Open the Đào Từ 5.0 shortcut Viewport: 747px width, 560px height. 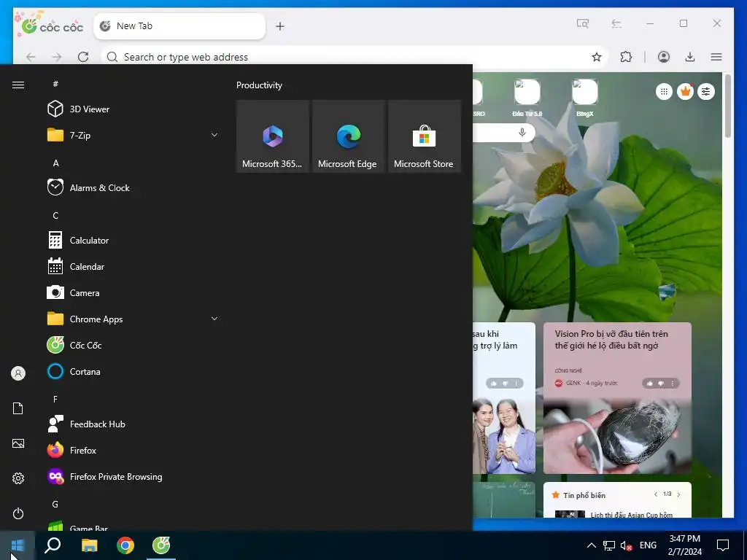pos(527,98)
